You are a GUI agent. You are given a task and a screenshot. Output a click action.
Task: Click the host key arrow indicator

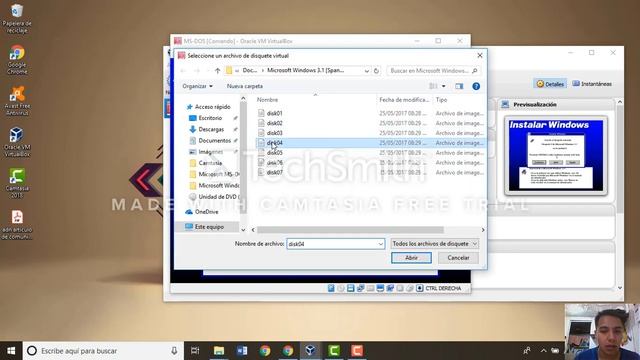click(x=420, y=288)
